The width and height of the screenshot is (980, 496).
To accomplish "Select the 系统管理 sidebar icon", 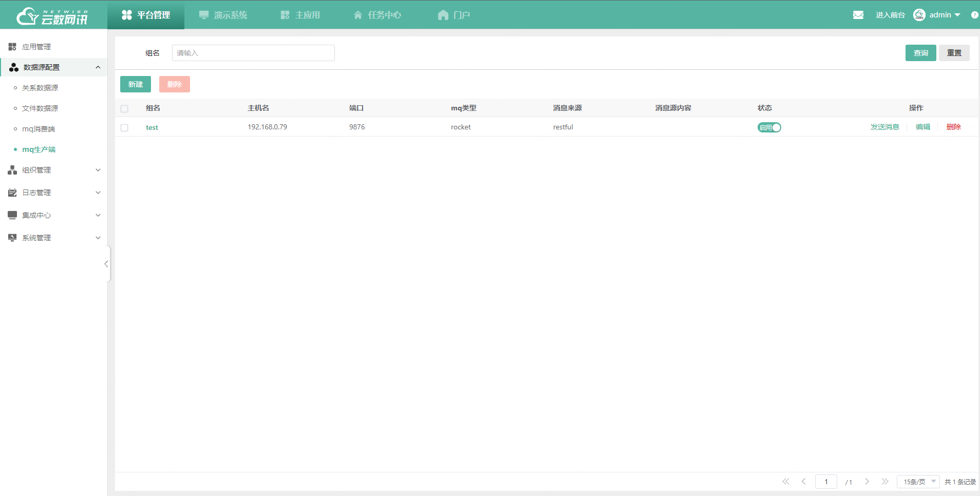I will pyautogui.click(x=12, y=237).
